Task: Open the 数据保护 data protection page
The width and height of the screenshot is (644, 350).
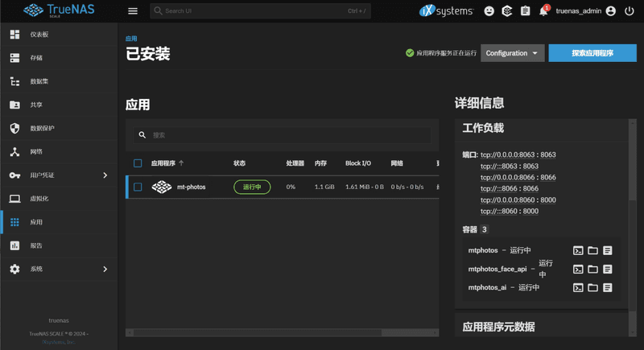Action: (x=59, y=129)
